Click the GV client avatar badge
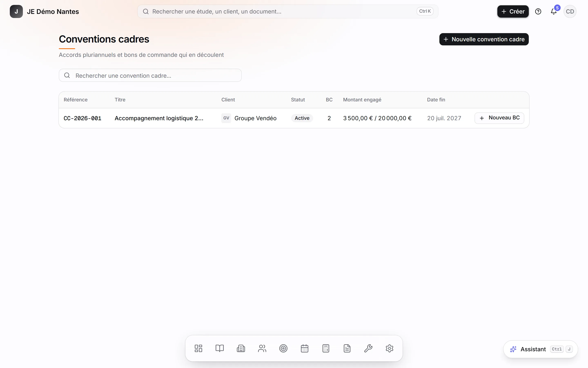 coord(226,118)
